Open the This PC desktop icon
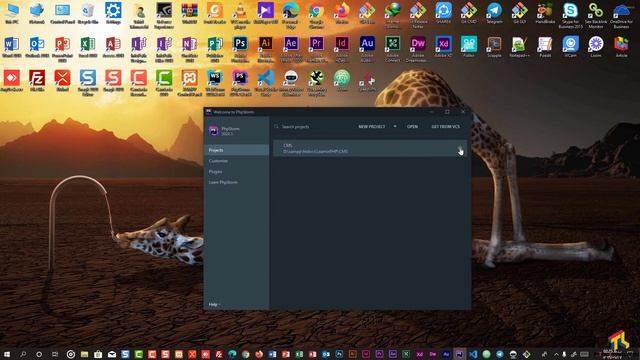 coord(12,13)
